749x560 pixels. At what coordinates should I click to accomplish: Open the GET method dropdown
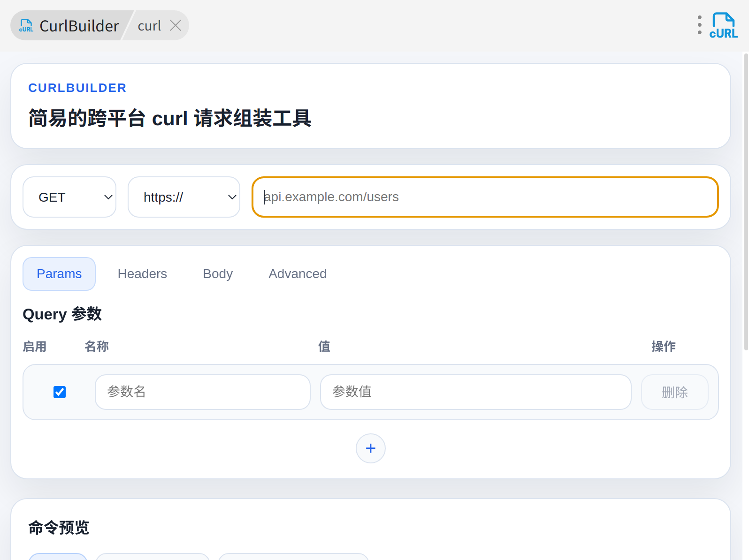(69, 197)
